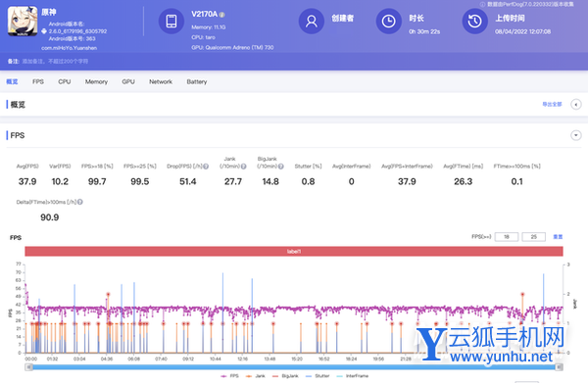Image resolution: width=588 pixels, height=383 pixels.
Task: Collapse the FPS section chevron
Action: pyautogui.click(x=576, y=135)
